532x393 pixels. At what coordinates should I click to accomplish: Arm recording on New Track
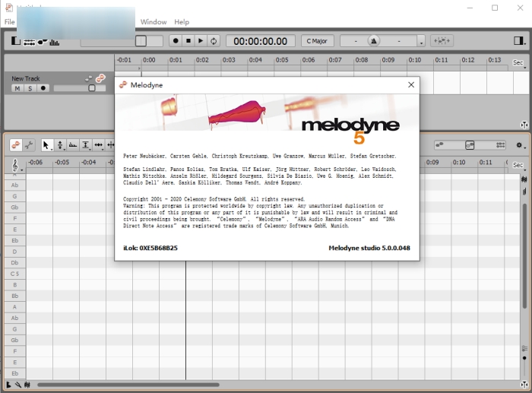(x=43, y=89)
